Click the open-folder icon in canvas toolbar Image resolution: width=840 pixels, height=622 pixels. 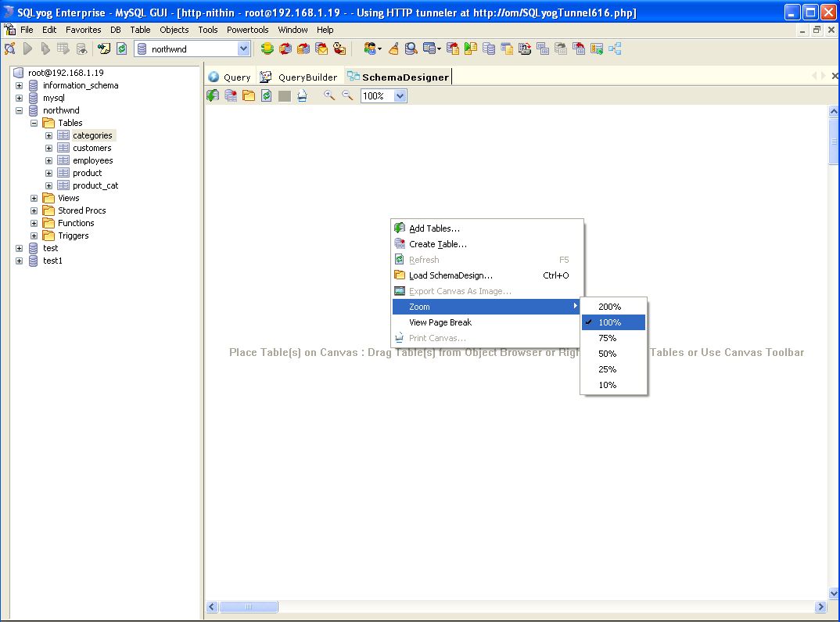pos(249,96)
